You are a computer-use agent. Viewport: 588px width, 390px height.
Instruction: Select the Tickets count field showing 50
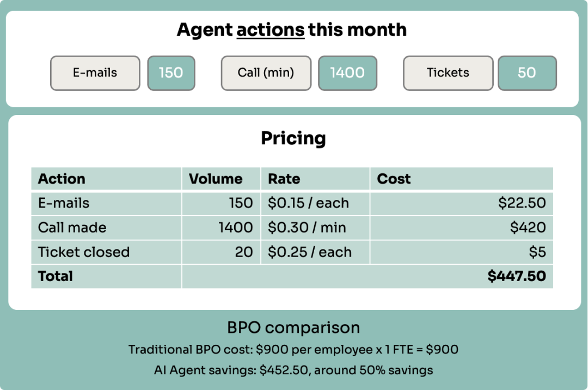527,73
